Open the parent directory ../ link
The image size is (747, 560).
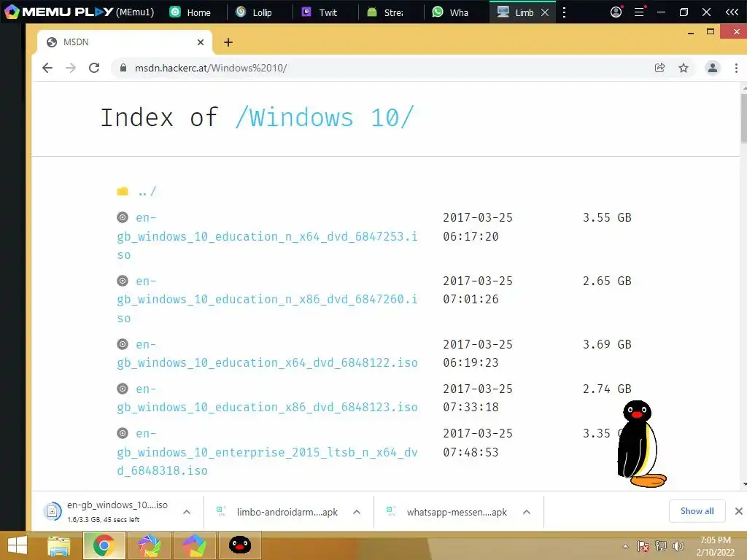click(x=147, y=192)
